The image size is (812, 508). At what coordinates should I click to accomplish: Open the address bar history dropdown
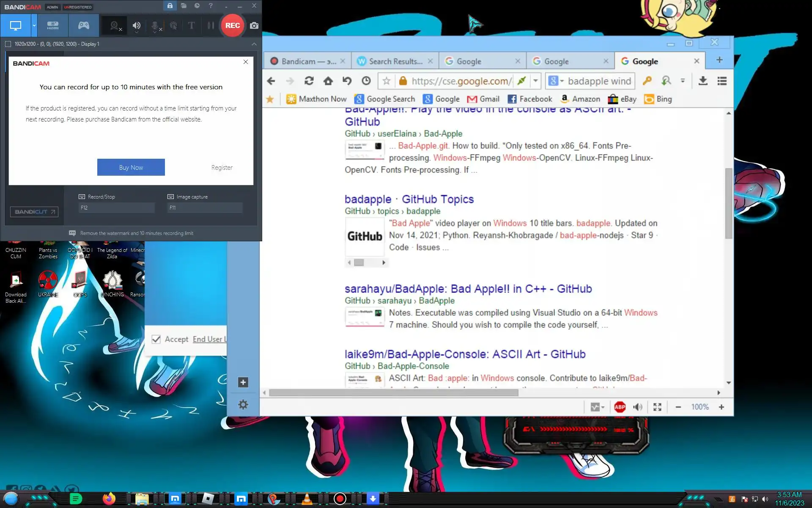pyautogui.click(x=535, y=81)
